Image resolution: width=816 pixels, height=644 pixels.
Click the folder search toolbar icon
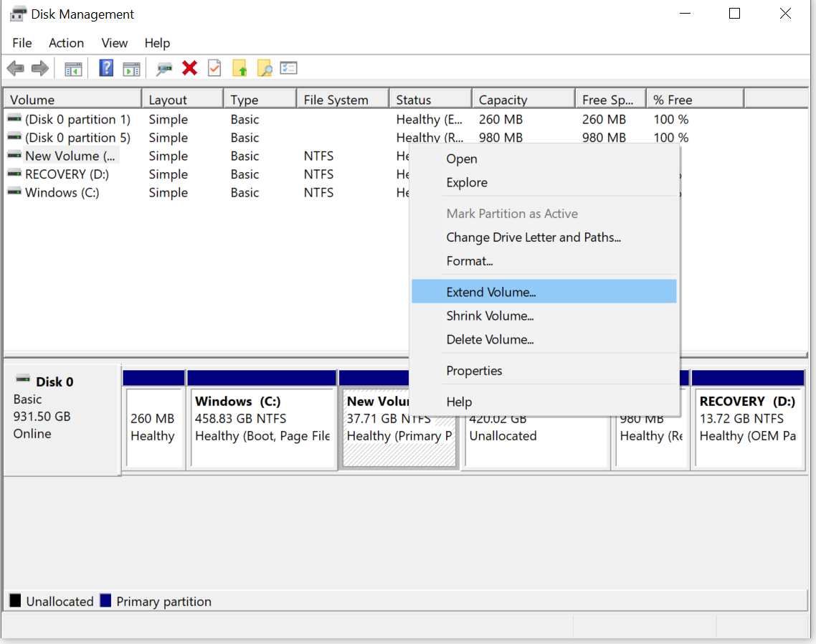tap(264, 67)
